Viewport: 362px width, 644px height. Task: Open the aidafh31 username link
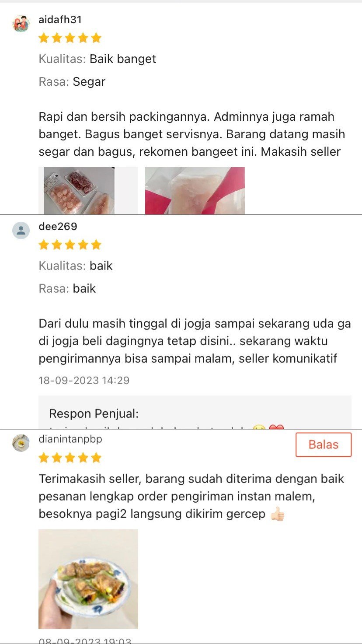(x=60, y=20)
